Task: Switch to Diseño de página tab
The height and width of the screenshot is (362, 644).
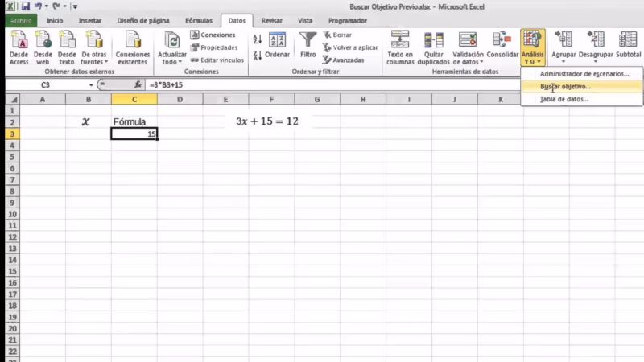Action: pyautogui.click(x=143, y=21)
